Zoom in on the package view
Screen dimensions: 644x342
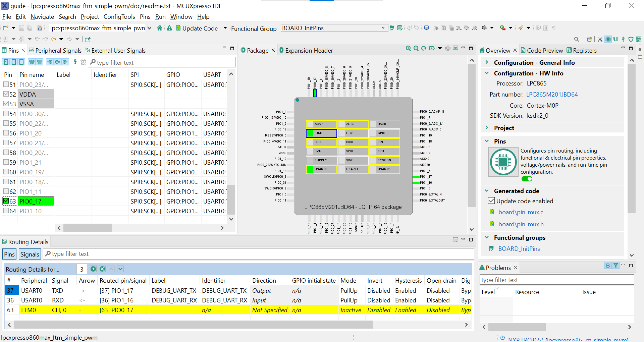pos(408,48)
